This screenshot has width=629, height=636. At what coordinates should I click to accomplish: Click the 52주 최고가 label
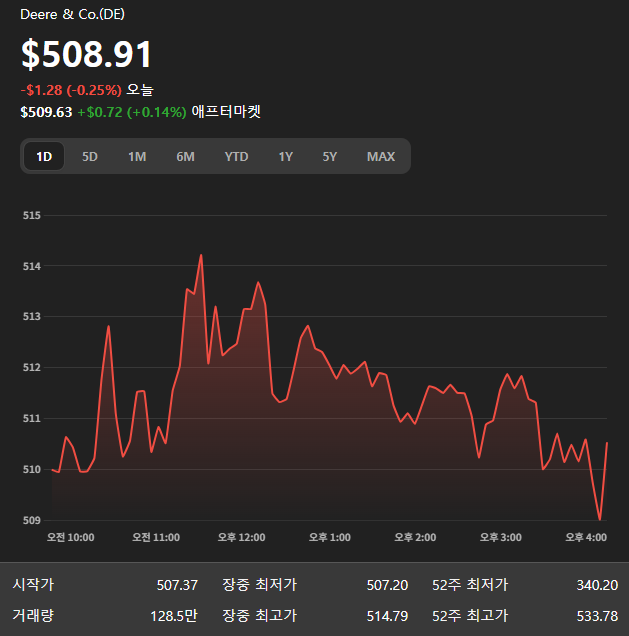[470, 616]
